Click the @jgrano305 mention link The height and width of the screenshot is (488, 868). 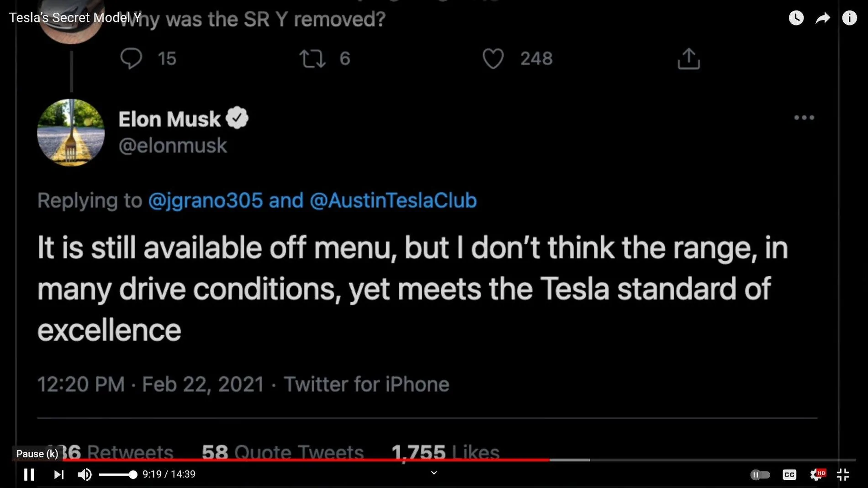click(206, 200)
